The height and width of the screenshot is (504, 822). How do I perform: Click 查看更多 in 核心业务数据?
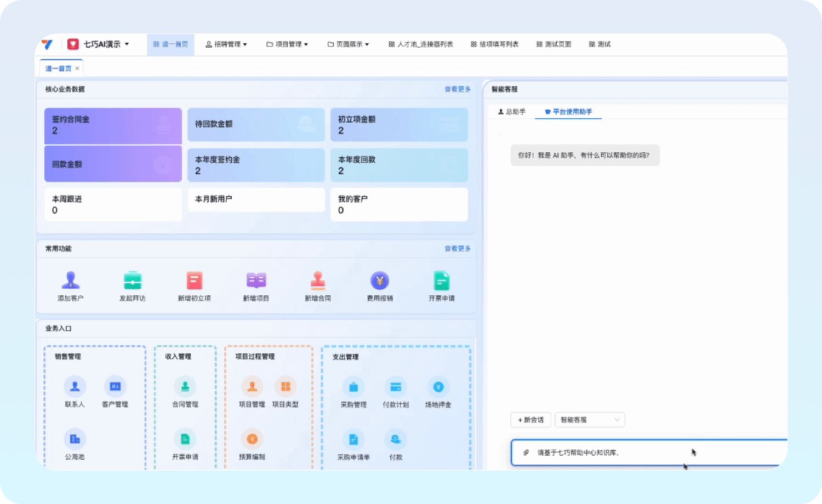coord(458,89)
